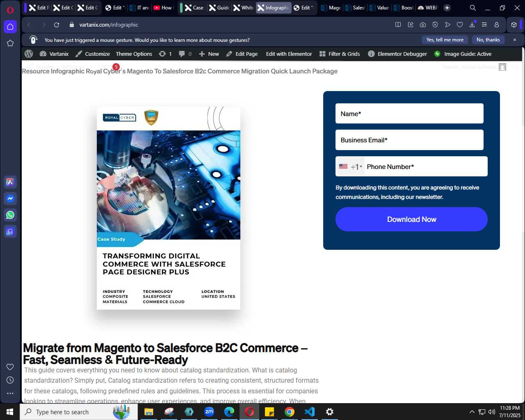Switch to the YouTube How tab

(162, 8)
